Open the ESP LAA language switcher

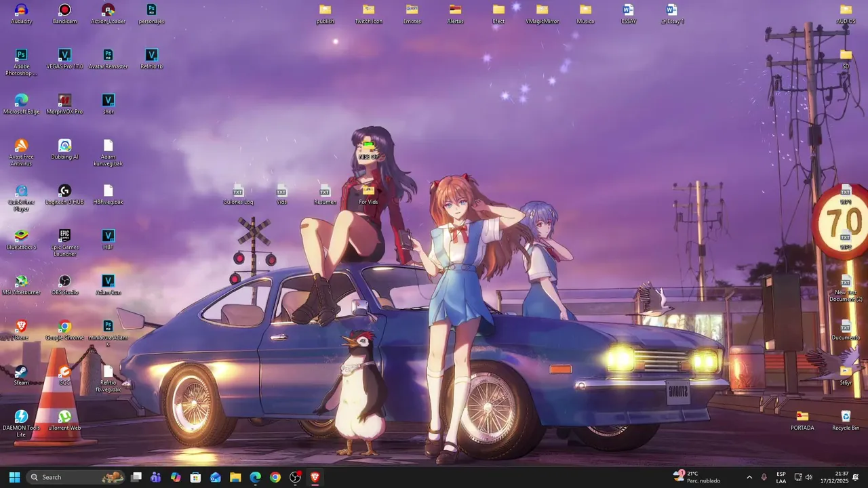781,477
